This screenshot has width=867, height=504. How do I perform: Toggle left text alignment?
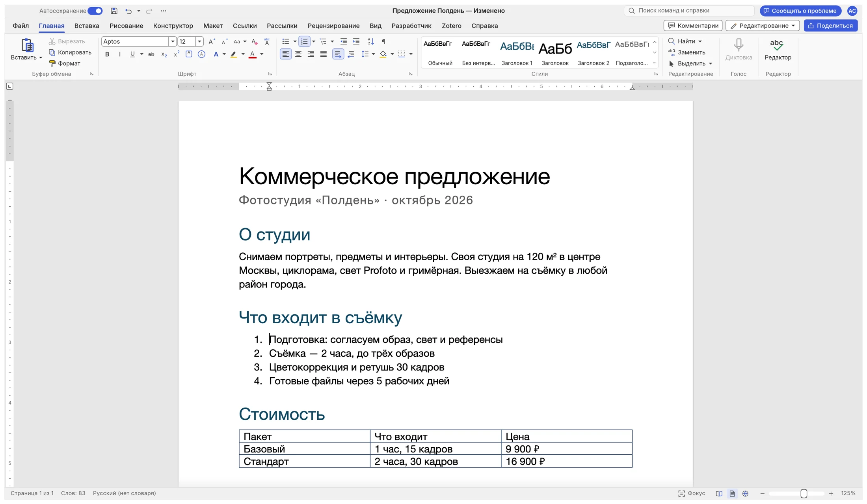coord(286,54)
